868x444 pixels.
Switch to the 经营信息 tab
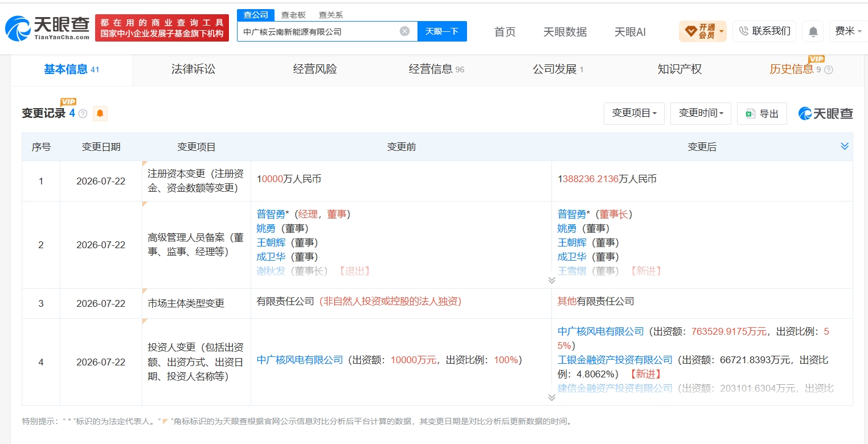tap(436, 69)
